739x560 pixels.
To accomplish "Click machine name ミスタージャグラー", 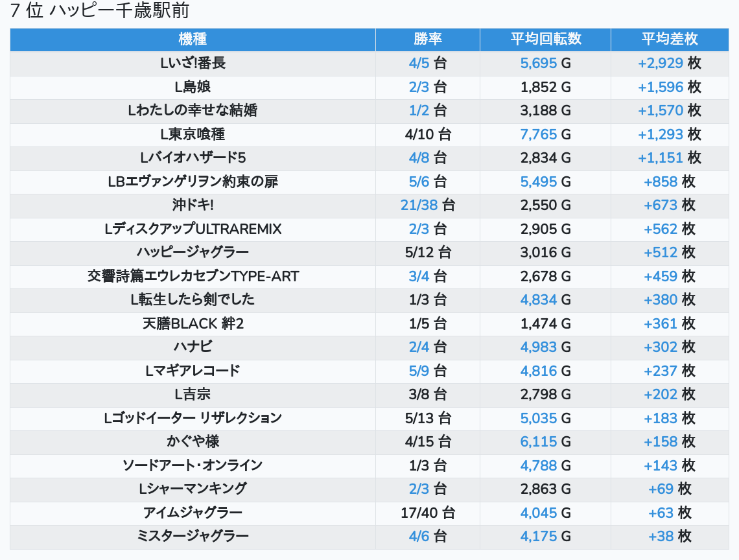I will pyautogui.click(x=193, y=537).
